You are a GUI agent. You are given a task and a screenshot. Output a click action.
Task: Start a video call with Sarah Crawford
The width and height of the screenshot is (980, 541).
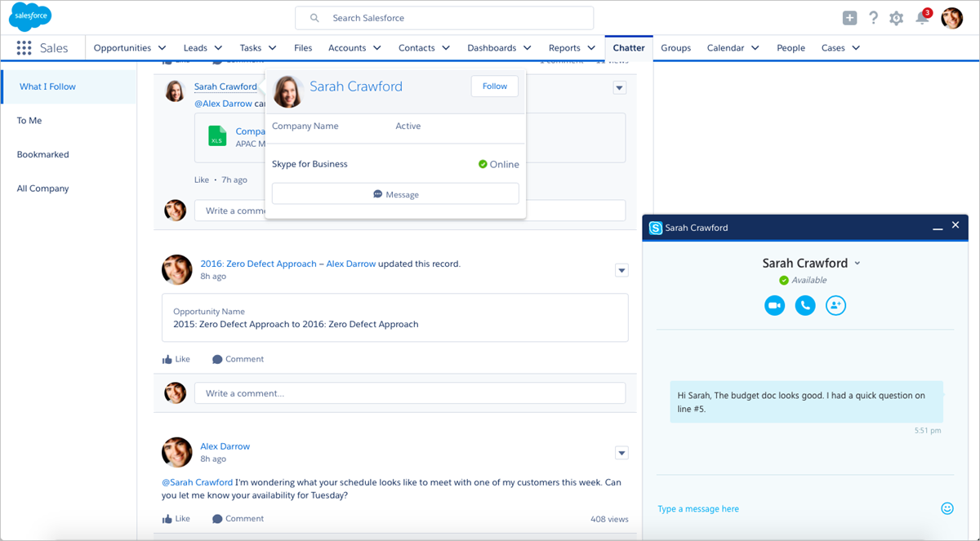click(774, 305)
